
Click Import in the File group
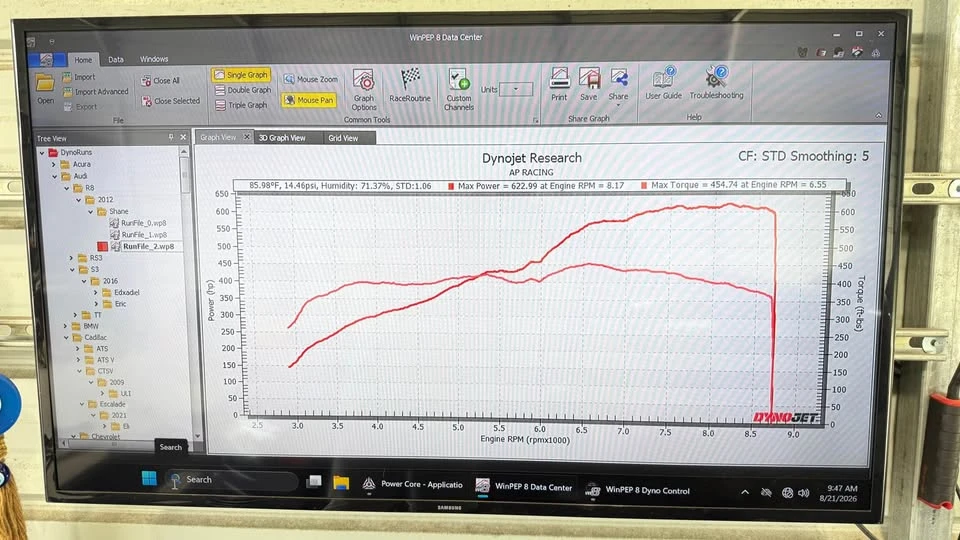(x=79, y=77)
